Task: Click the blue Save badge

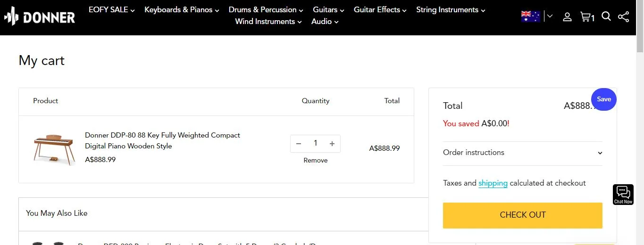Action: tap(603, 99)
